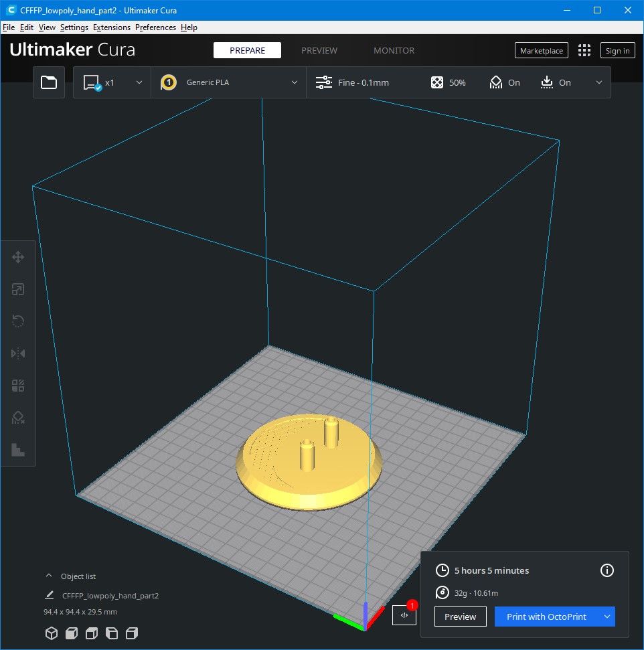Select the Move tool

point(18,257)
